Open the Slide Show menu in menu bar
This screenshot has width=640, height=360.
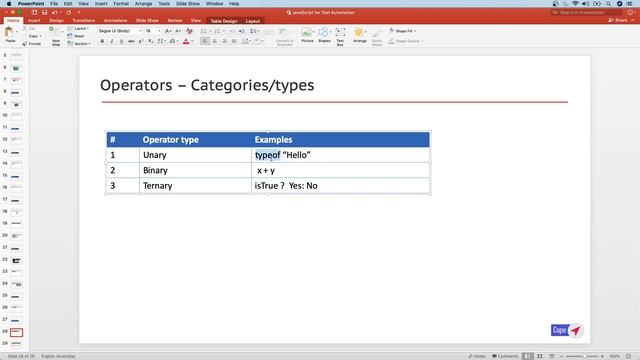187,4
